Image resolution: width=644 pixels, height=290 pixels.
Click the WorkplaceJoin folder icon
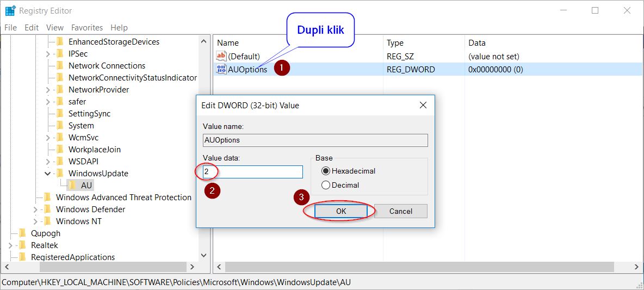(x=60, y=149)
